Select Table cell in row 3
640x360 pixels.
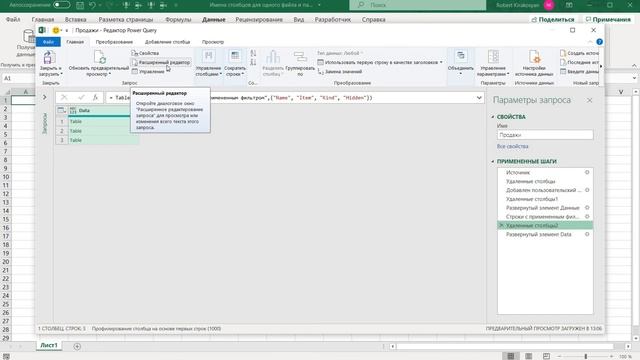click(x=103, y=140)
